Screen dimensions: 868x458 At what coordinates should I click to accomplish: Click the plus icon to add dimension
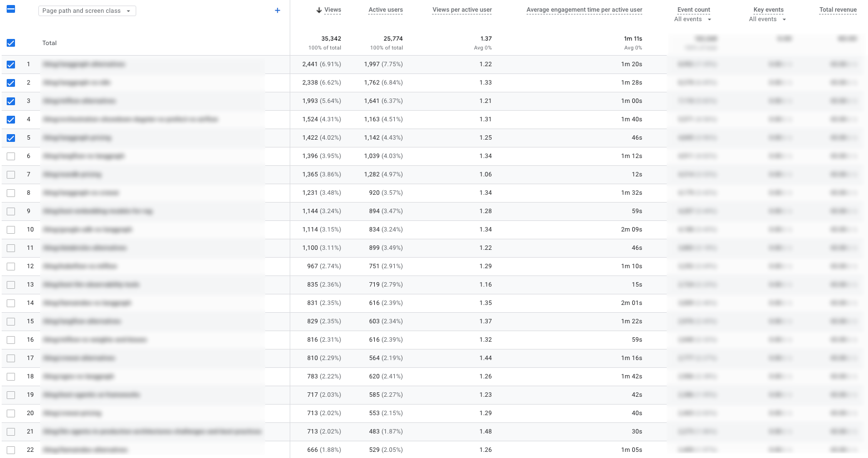(277, 11)
